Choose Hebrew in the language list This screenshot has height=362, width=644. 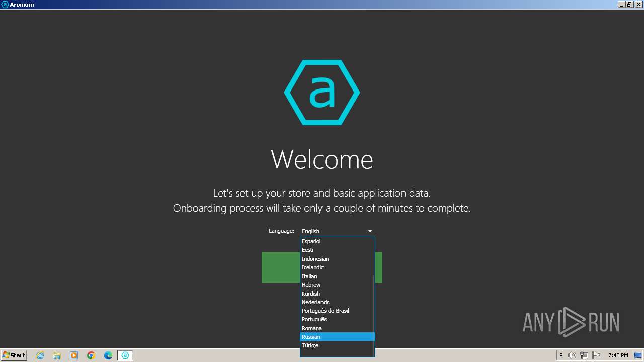click(x=337, y=285)
